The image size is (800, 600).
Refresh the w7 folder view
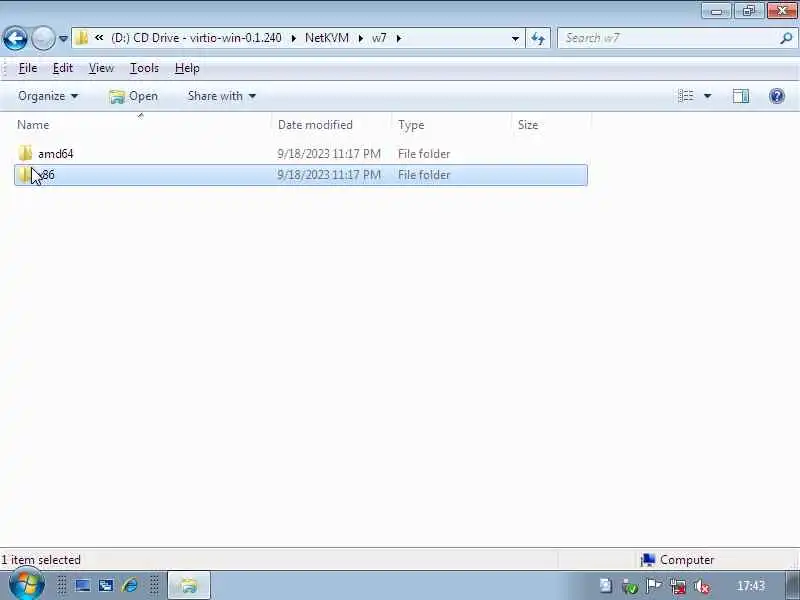[x=538, y=38]
